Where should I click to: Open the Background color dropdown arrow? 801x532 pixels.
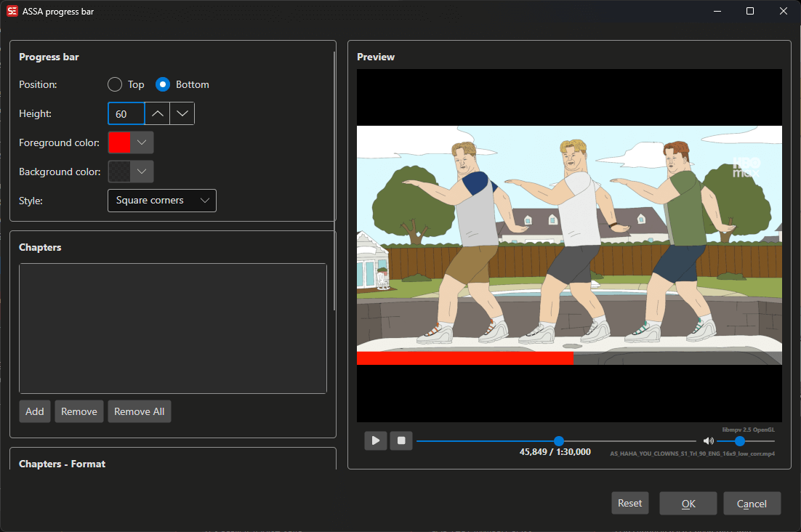[142, 172]
